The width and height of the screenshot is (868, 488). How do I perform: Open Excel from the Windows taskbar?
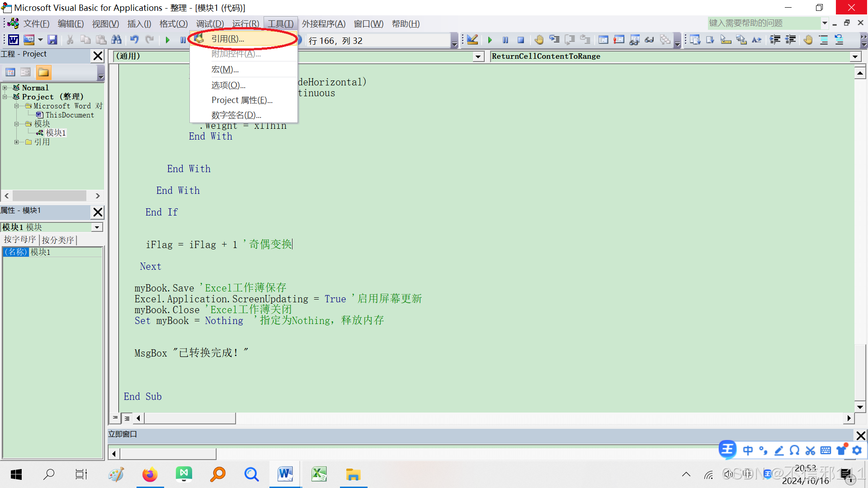(x=319, y=474)
